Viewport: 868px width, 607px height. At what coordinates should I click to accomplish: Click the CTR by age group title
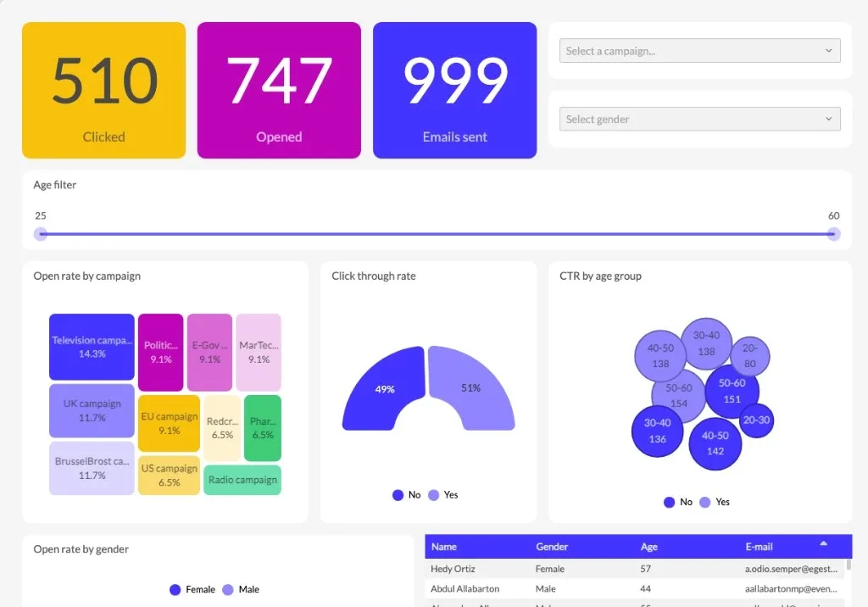(x=600, y=276)
